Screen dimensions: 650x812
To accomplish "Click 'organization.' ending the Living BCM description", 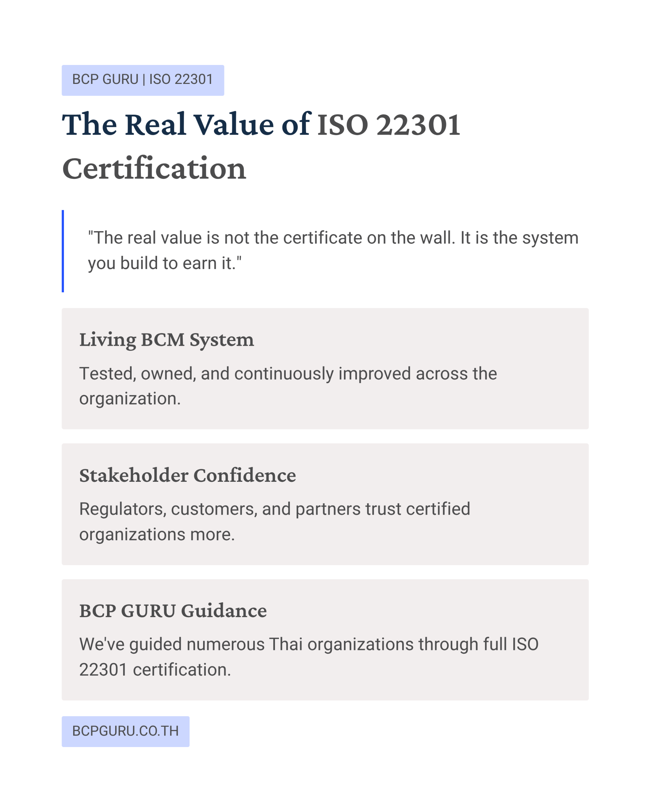I will point(130,399).
